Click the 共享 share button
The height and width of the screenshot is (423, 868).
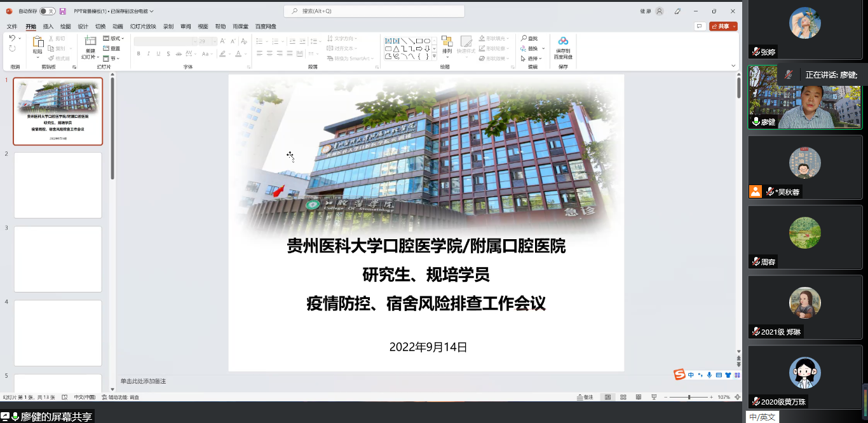click(723, 26)
